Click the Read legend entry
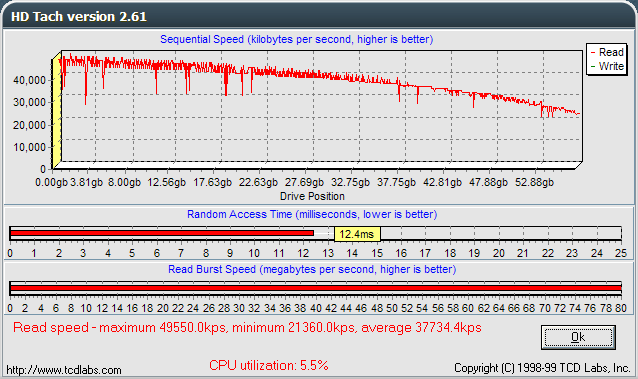The height and width of the screenshot is (379, 638). (607, 52)
